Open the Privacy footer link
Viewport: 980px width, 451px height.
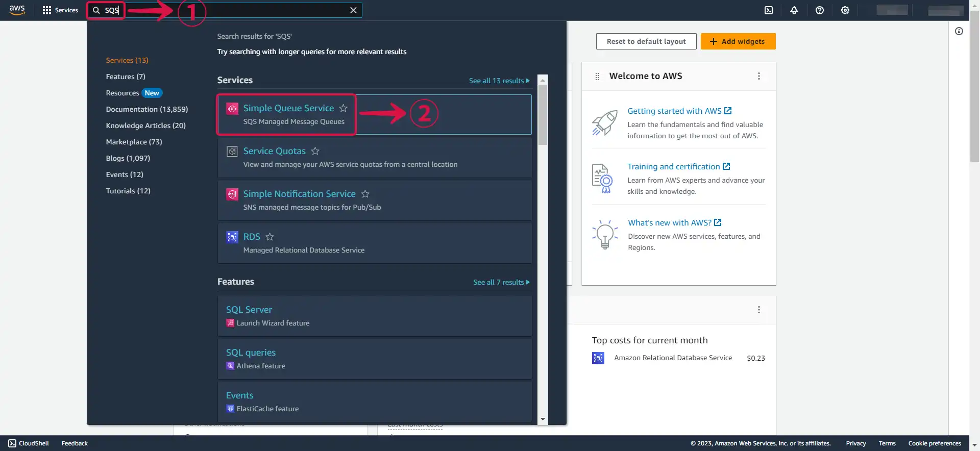point(856,443)
